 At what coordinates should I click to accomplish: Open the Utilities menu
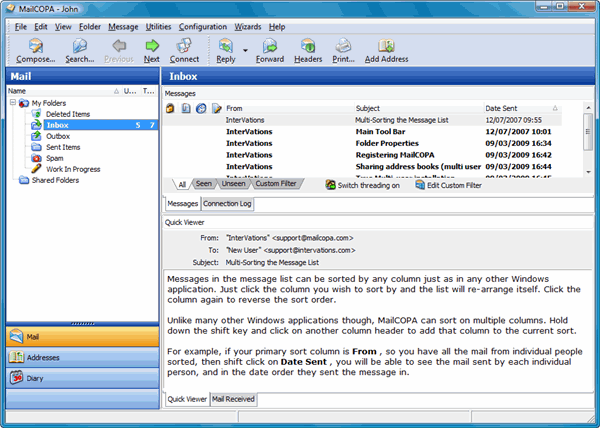tap(158, 26)
